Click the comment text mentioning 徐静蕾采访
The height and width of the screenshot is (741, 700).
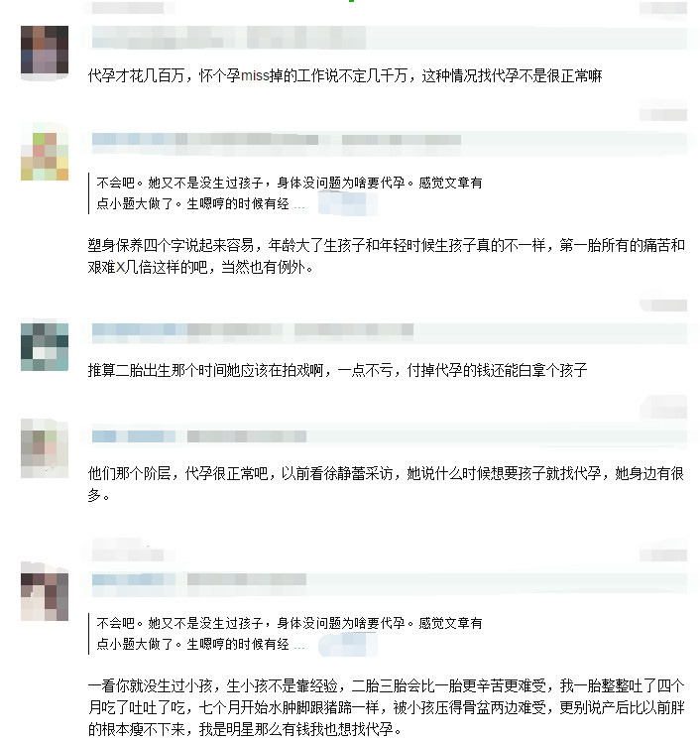(x=387, y=484)
